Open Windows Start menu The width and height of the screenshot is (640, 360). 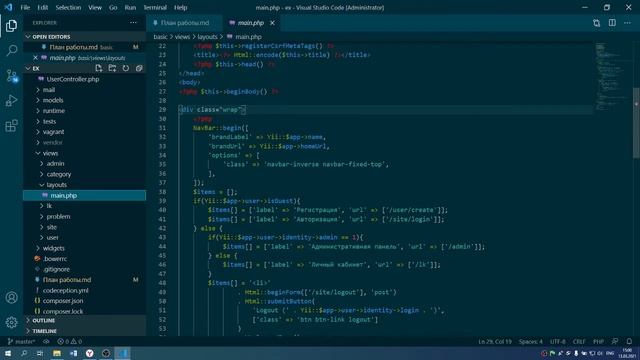(8, 353)
